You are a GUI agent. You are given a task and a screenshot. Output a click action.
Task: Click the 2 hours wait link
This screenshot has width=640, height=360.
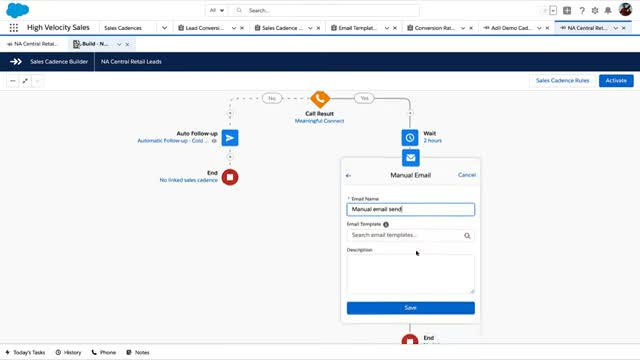coord(432,140)
